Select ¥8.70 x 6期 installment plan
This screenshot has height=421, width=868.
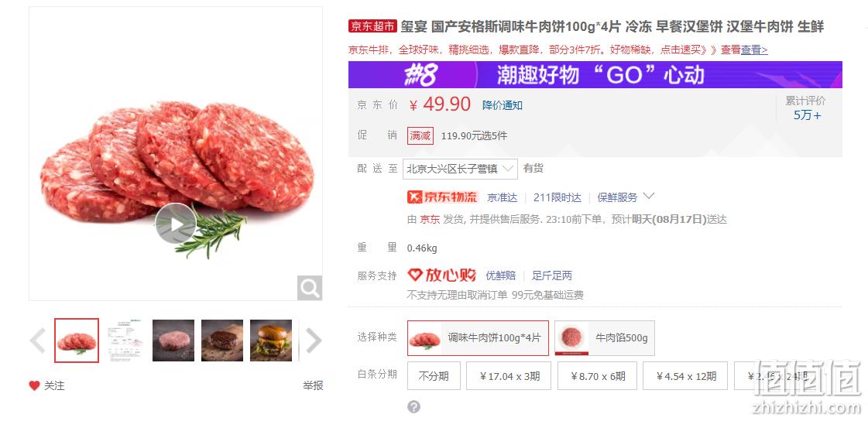tap(597, 376)
